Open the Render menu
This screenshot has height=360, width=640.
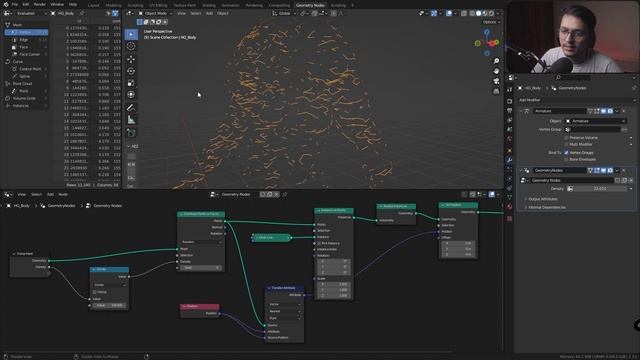[x=40, y=4]
